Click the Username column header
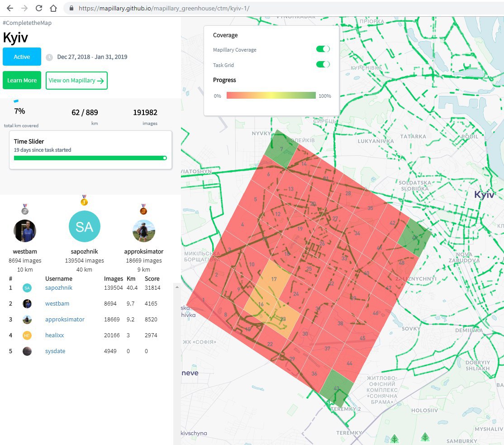This screenshot has width=504, height=445. [x=59, y=278]
